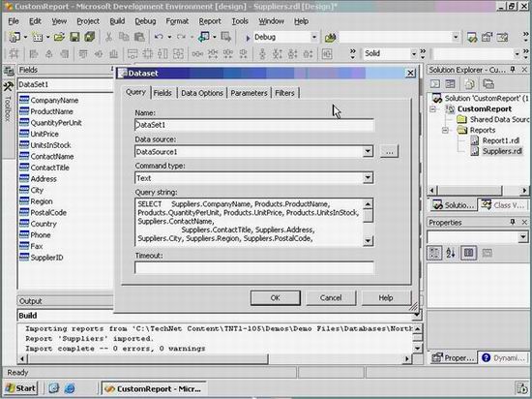
Task: Click the Show All Files icon in Solution Explorer
Action: pos(488,84)
